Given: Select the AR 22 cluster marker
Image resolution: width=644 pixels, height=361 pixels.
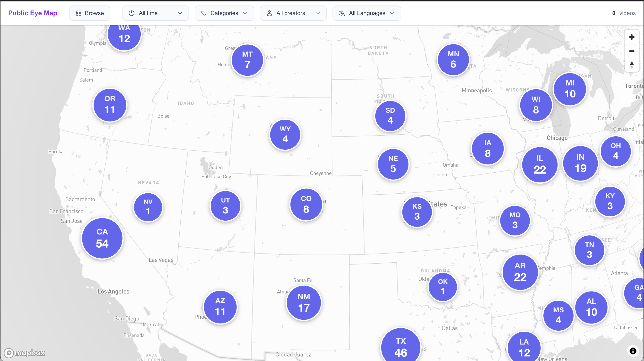Looking at the screenshot, I should tap(520, 272).
